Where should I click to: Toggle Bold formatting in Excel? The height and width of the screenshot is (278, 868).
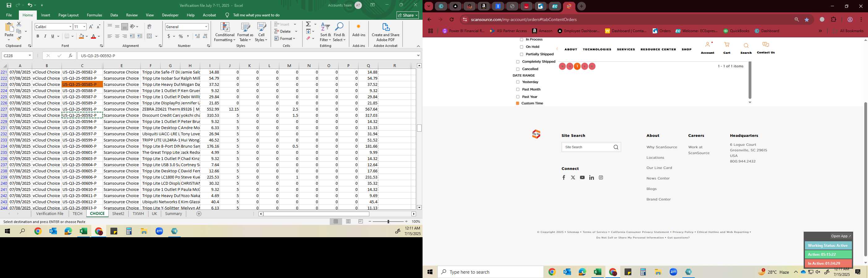click(38, 36)
